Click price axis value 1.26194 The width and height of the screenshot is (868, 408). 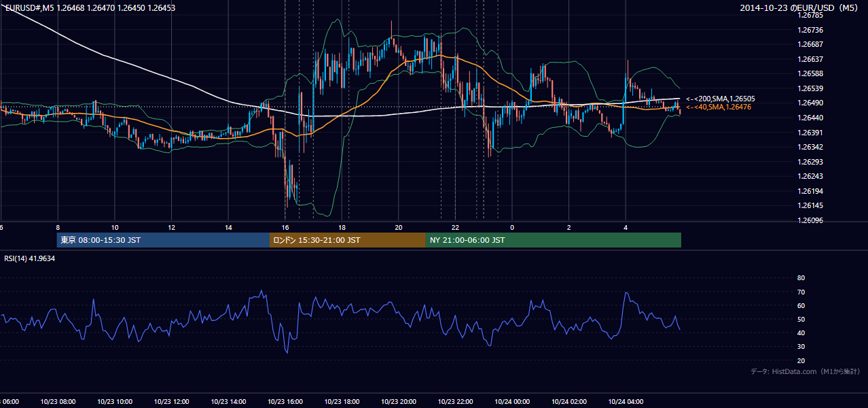coord(810,191)
